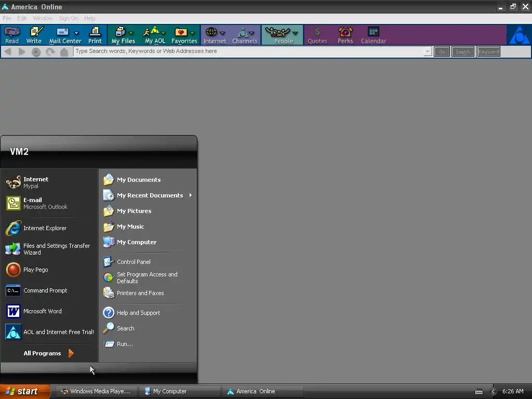
Task: Expand the Internet dropdown arrow
Action: tap(222, 33)
